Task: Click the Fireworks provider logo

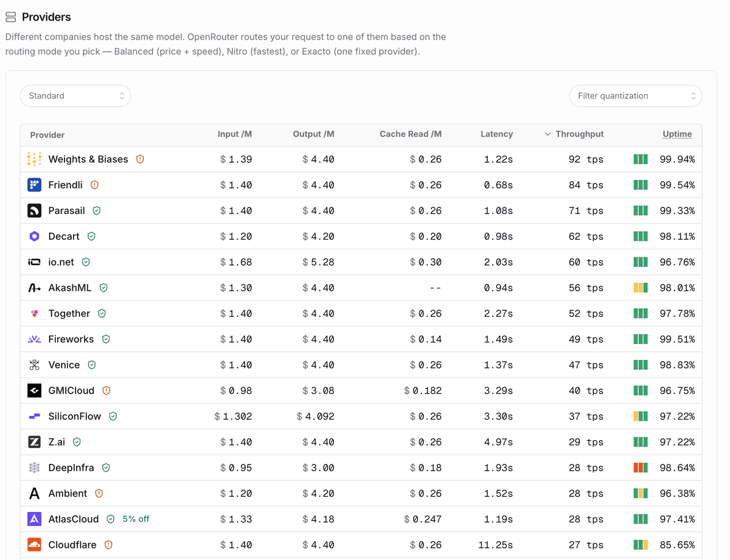Action: coord(35,339)
